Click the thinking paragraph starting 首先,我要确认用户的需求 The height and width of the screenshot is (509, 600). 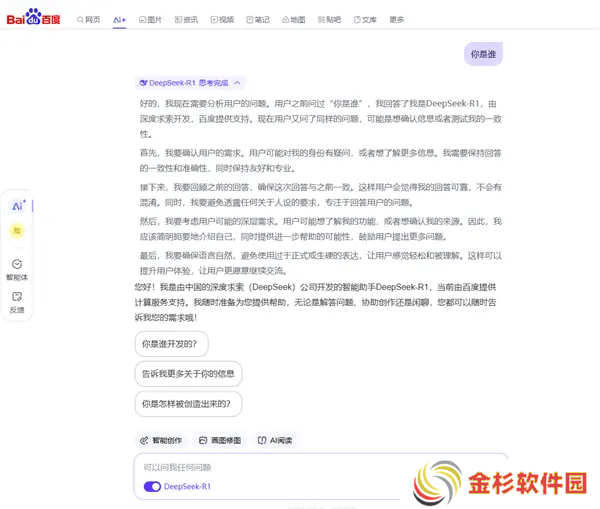(321, 161)
